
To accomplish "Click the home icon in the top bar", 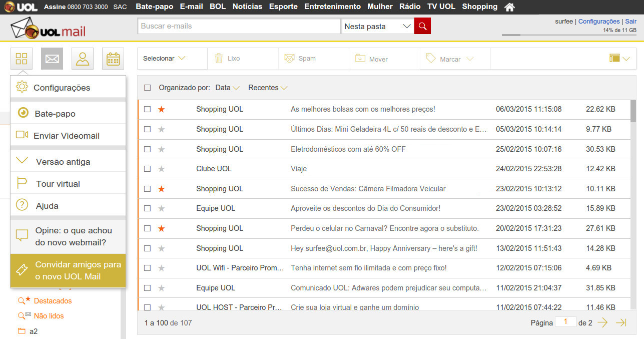I will pyautogui.click(x=509, y=7).
